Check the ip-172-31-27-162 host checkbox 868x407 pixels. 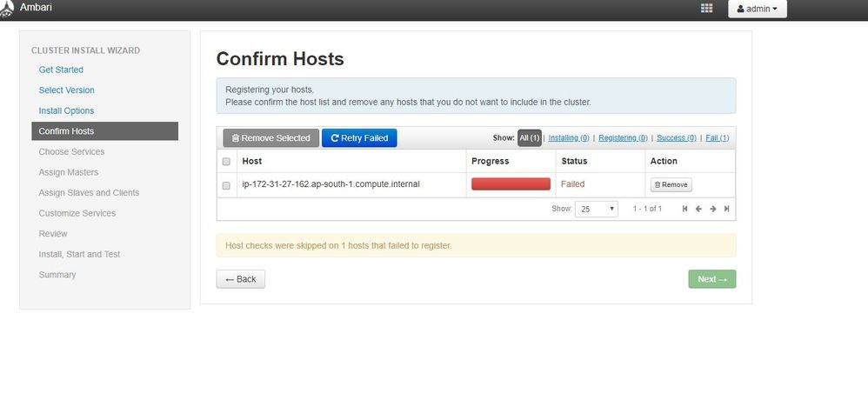tap(226, 185)
